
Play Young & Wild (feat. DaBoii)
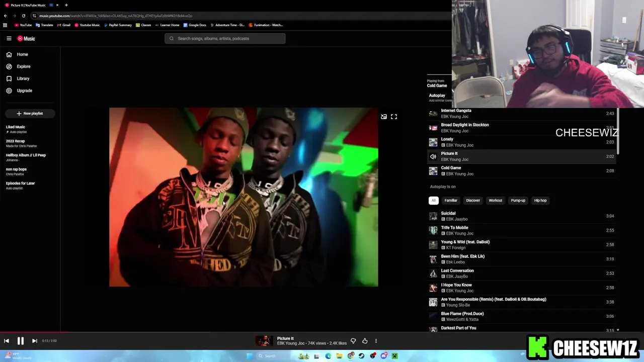point(521,245)
